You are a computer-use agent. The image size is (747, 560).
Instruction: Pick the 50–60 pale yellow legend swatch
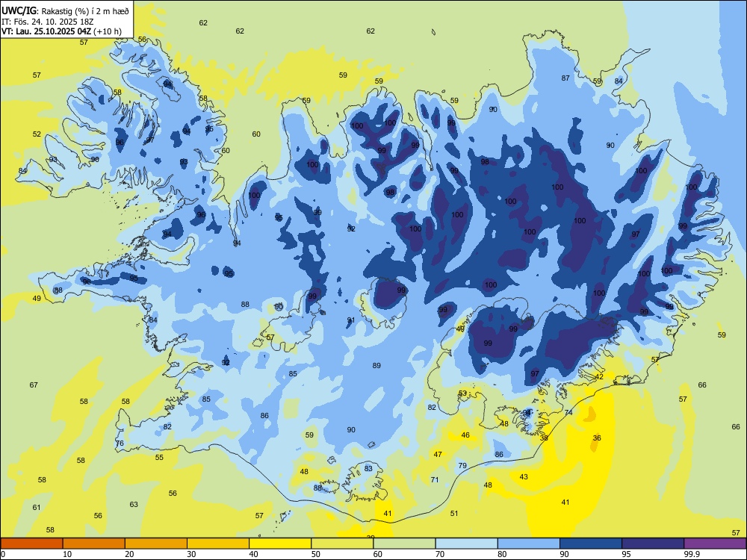(x=342, y=544)
